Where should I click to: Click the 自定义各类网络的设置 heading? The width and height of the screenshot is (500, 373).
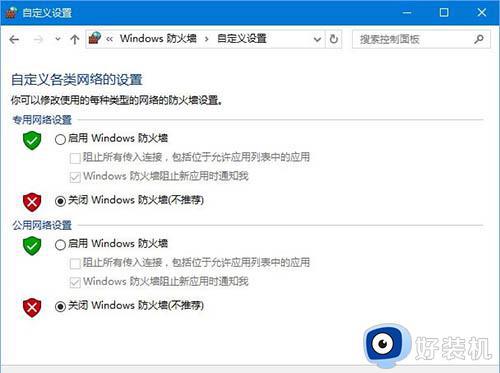tap(77, 80)
